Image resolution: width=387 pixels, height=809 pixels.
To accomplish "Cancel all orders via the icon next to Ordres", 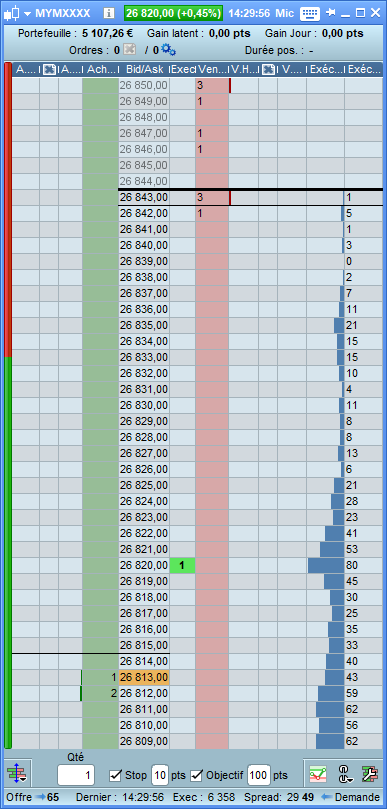I will pyautogui.click(x=130, y=50).
